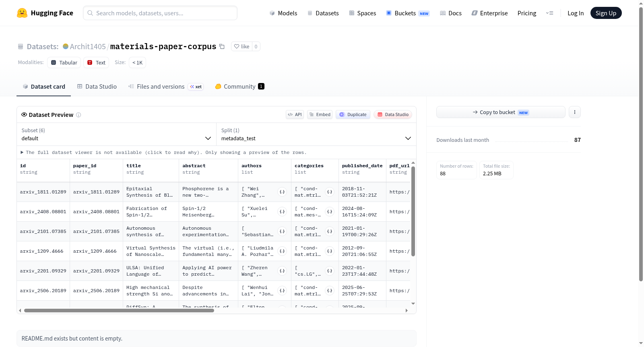The width and height of the screenshot is (644, 347).
Task: Go to Models in top navigation
Action: (283, 13)
